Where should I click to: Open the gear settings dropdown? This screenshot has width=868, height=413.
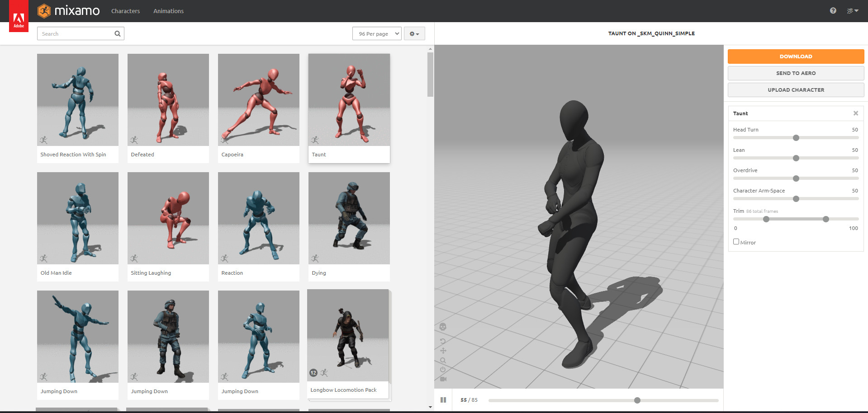tap(414, 33)
